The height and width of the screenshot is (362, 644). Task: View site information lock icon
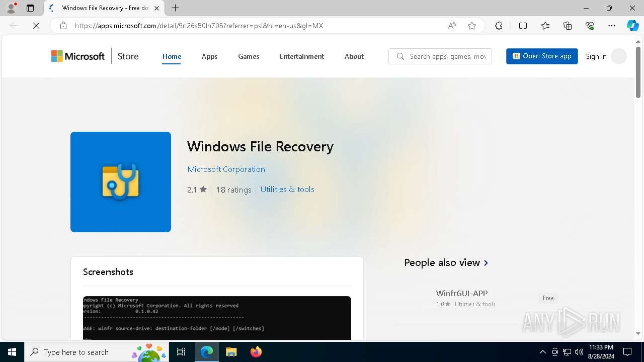[x=63, y=26]
